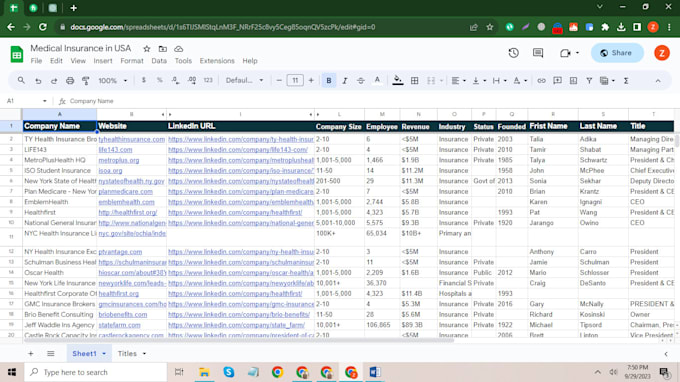Open the statefarm.com website link
The width and height of the screenshot is (680, 382).
point(119,325)
